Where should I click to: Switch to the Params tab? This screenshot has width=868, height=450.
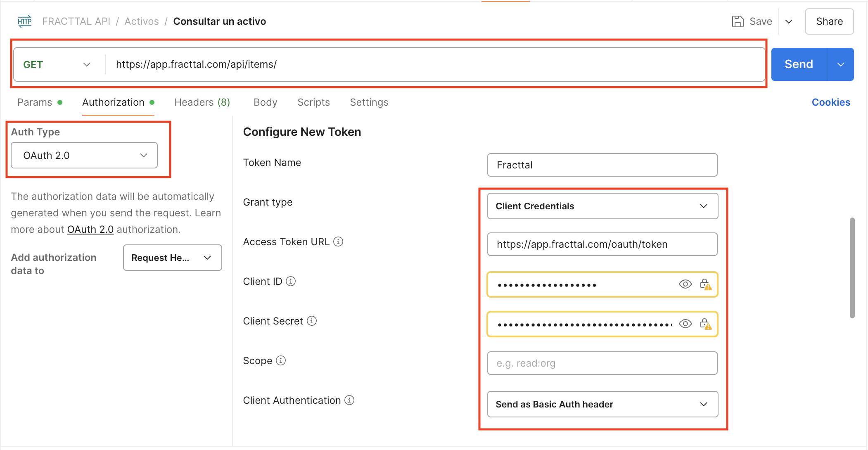39,102
